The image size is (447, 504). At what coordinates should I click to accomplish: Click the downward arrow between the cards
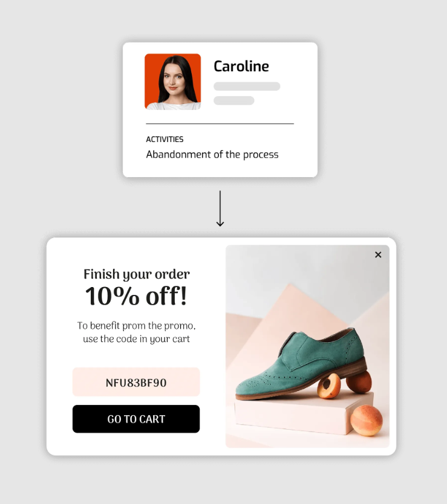pos(220,208)
